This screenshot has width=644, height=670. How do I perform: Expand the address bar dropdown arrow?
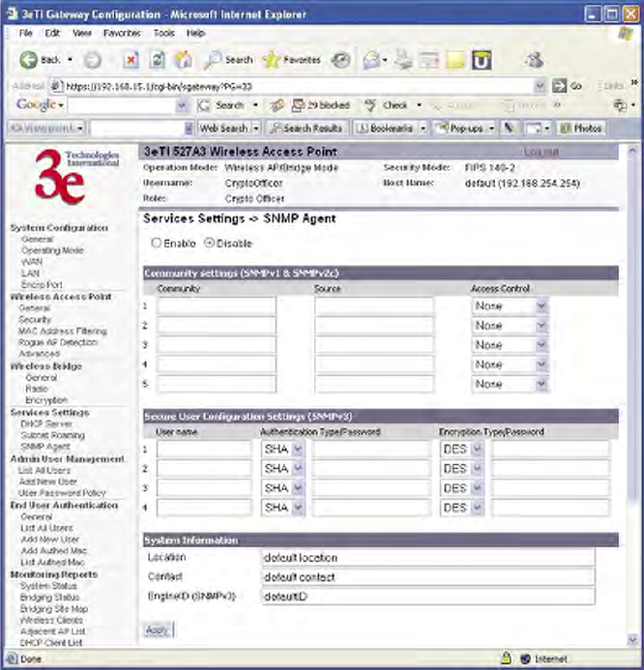point(541,86)
